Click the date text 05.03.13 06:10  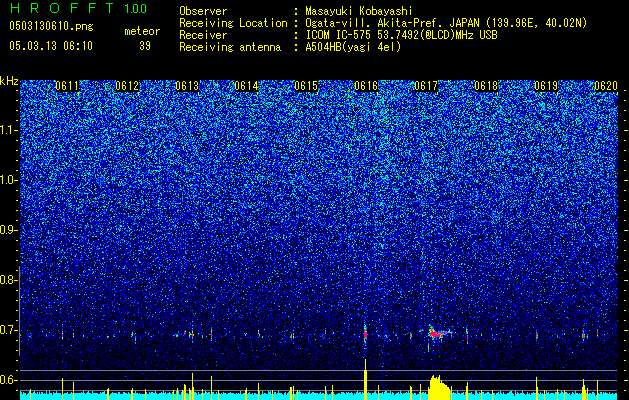(x=51, y=46)
